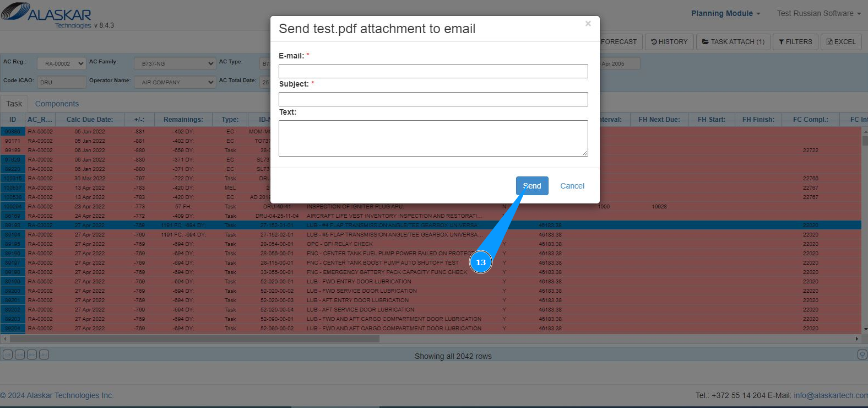Export the table to EXCEL
868x408 pixels.
[841, 42]
